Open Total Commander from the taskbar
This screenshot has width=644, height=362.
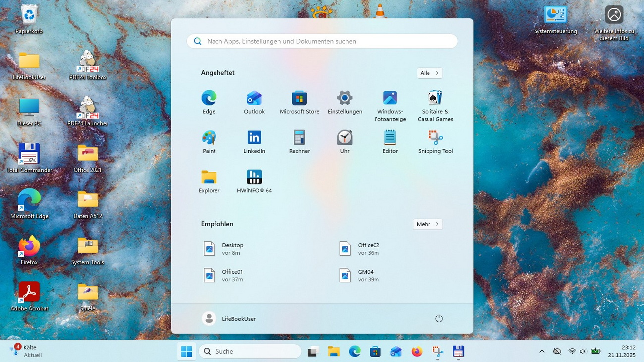pyautogui.click(x=458, y=352)
